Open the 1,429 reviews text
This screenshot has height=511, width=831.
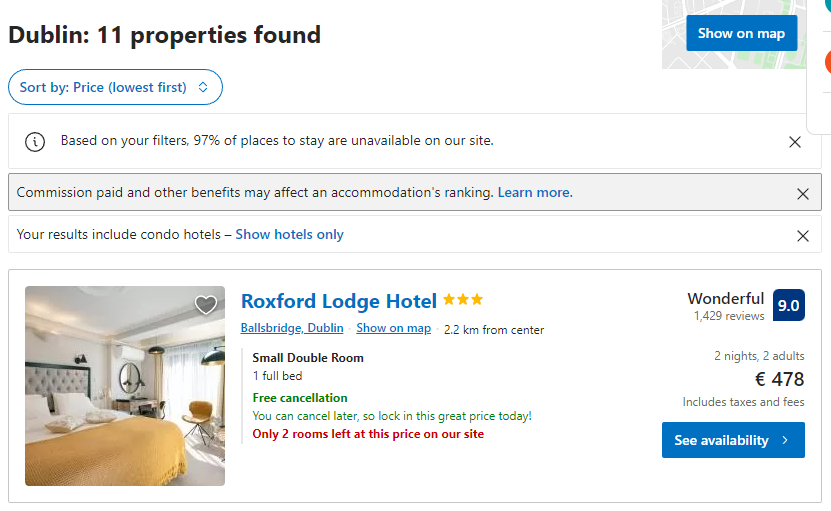point(729,316)
